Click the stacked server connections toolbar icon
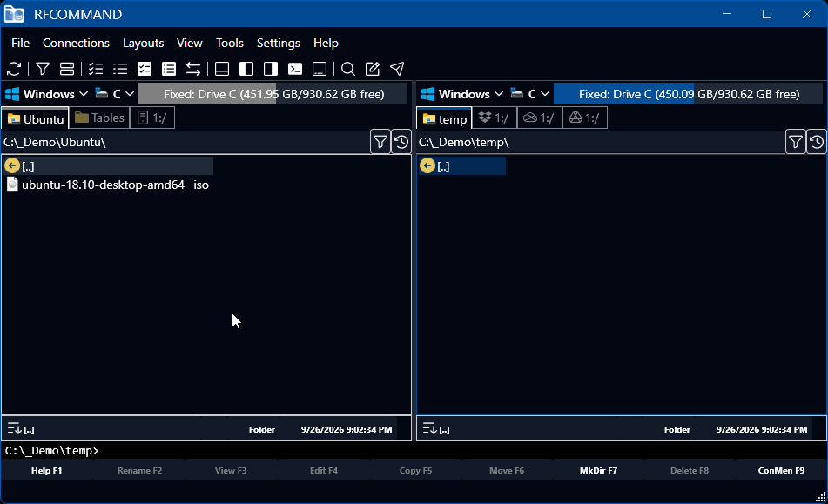 coord(67,69)
